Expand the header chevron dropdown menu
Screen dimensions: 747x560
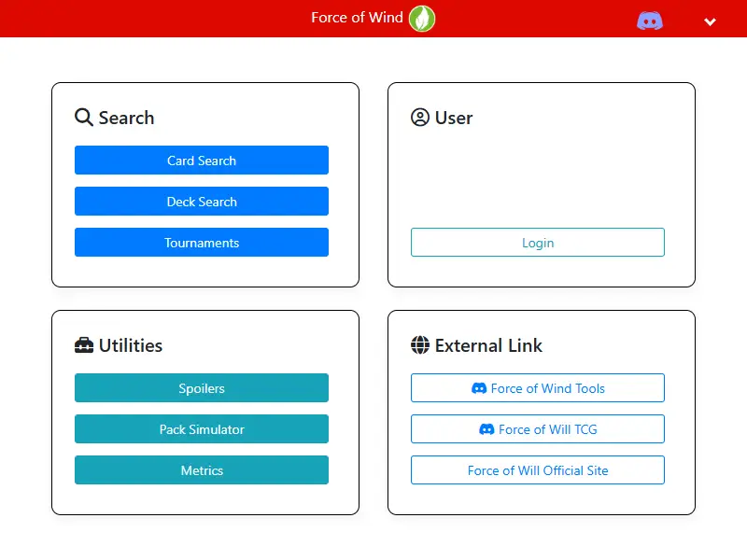click(710, 21)
